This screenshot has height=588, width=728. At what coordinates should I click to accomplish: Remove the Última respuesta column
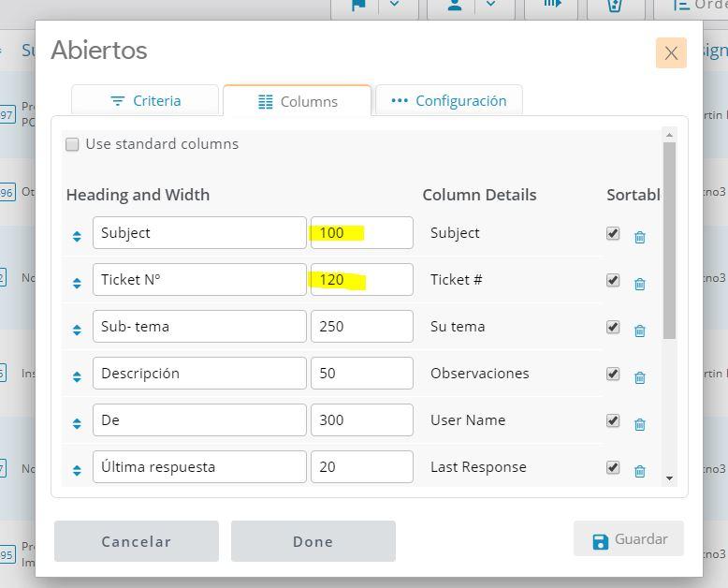click(x=640, y=471)
